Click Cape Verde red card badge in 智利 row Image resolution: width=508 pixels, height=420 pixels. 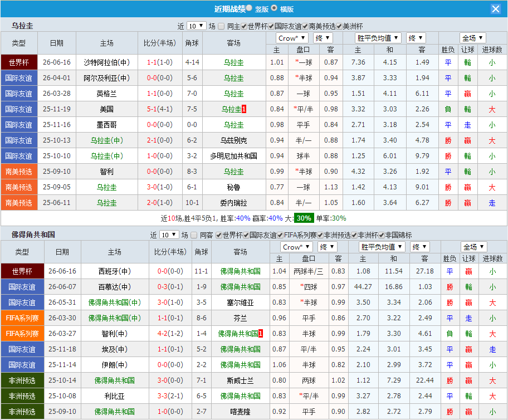click(x=261, y=334)
